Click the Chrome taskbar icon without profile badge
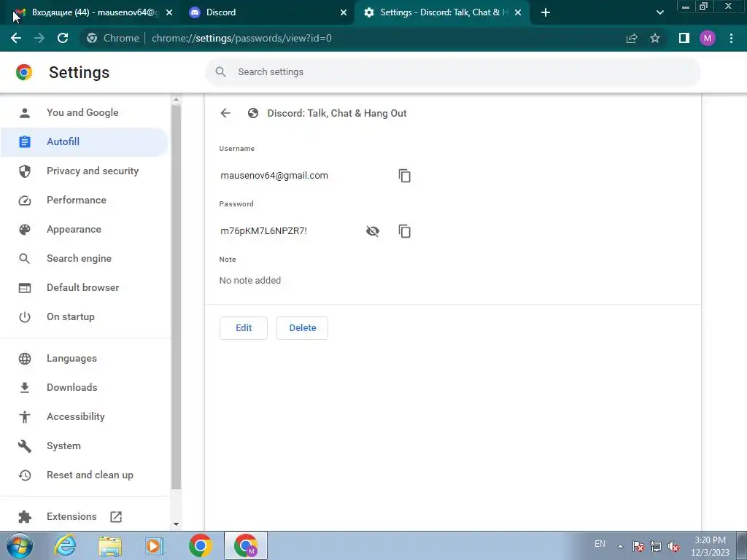The height and width of the screenshot is (560, 747). click(x=201, y=545)
